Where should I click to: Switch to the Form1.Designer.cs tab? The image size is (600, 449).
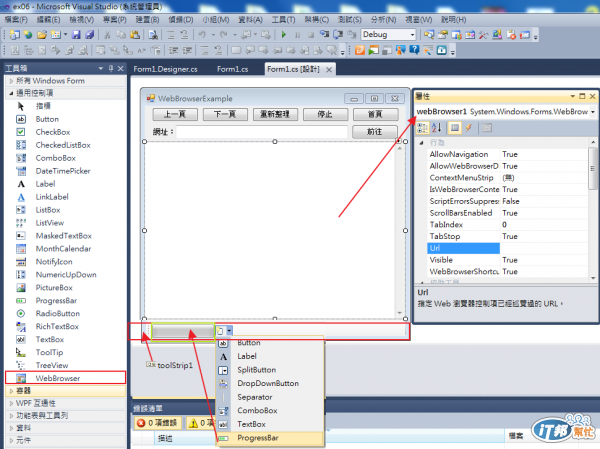click(165, 69)
